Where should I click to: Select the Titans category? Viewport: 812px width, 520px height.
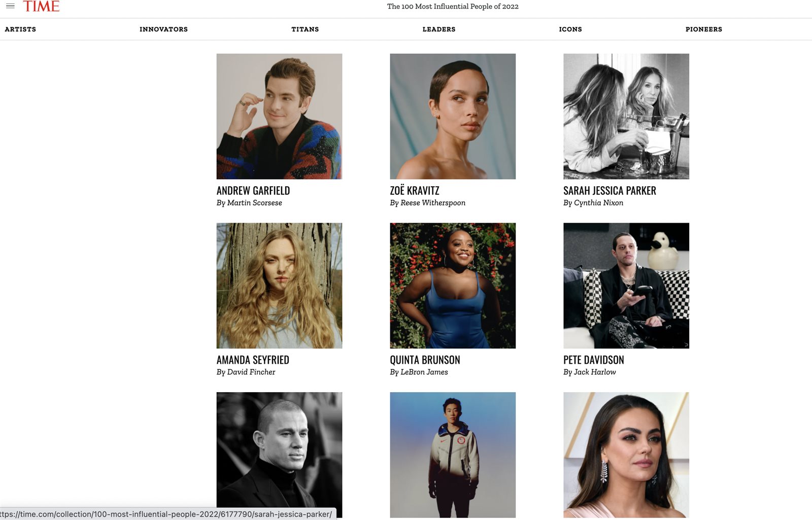(305, 29)
